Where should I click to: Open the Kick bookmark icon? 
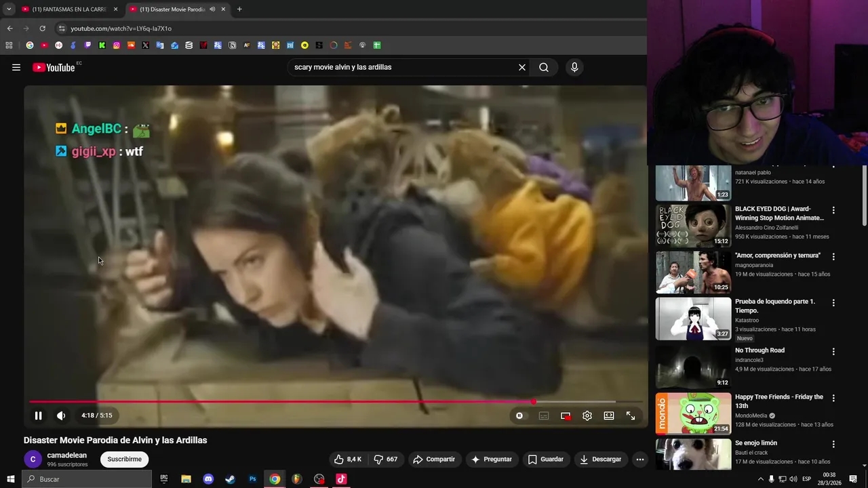tap(102, 45)
